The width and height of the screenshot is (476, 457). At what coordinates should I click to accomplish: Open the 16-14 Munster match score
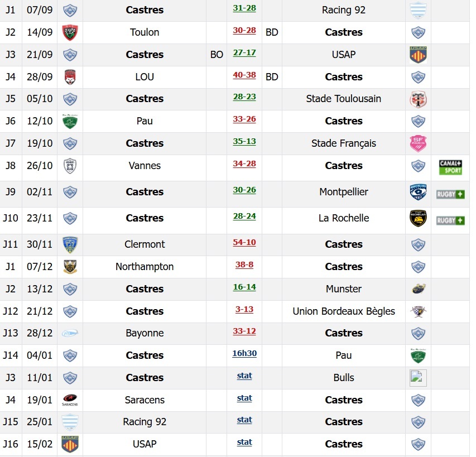(244, 287)
